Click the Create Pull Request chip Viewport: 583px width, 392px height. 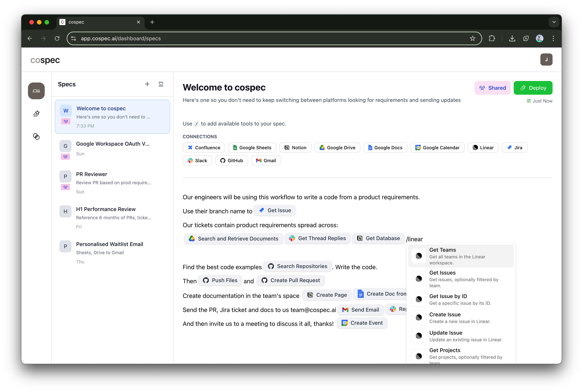pyautogui.click(x=291, y=280)
